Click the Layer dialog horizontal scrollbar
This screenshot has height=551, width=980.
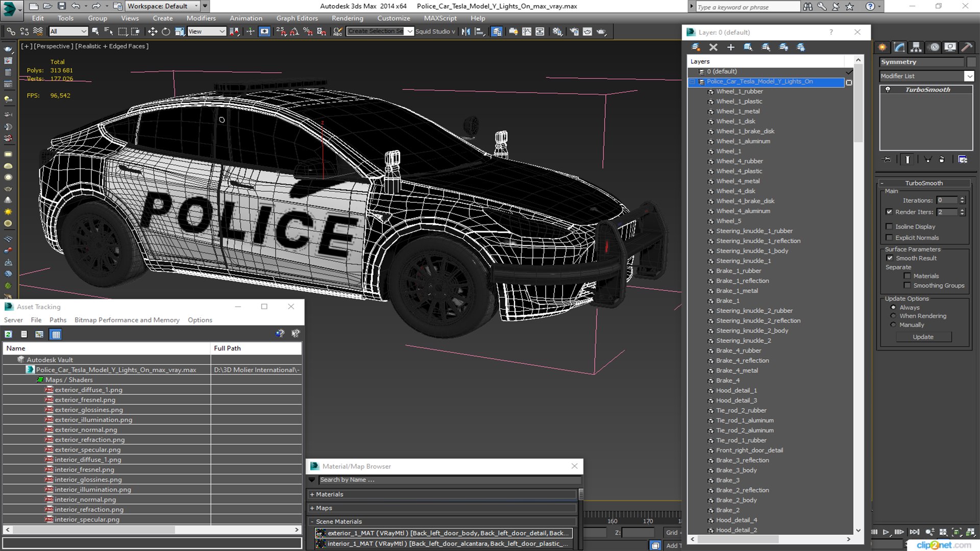[771, 539]
